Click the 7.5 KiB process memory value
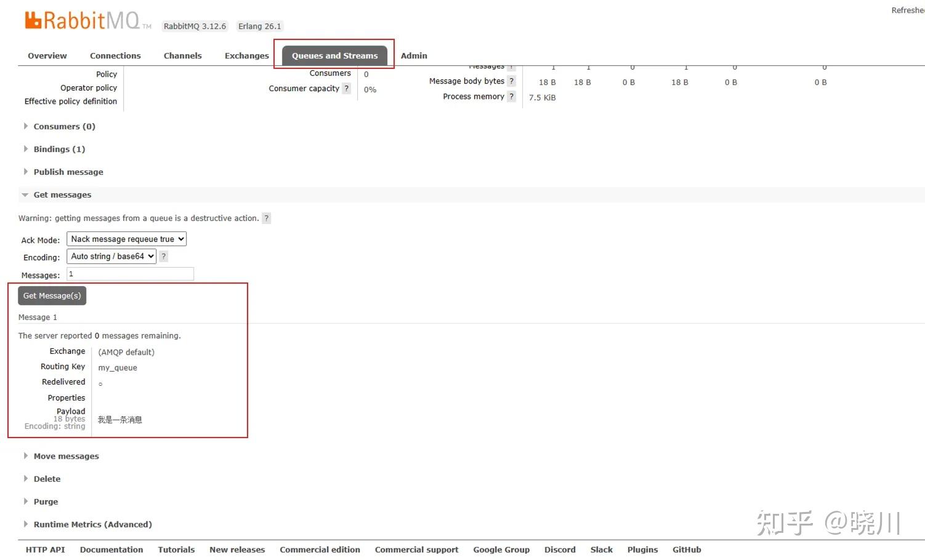925x560 pixels. (542, 98)
